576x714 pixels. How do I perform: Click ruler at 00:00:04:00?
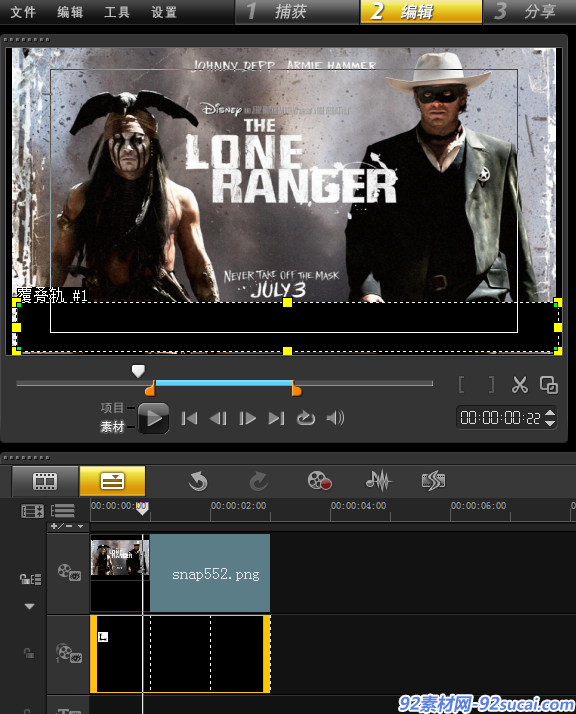coord(358,506)
